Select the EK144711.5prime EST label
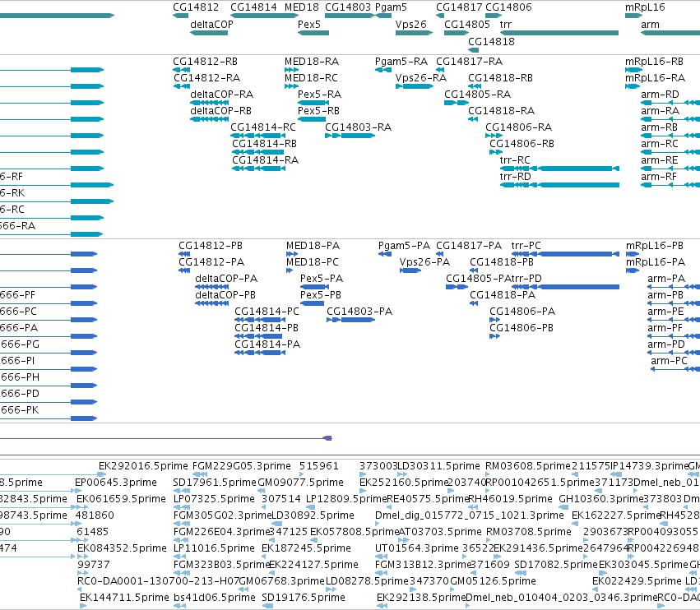The width and height of the screenshot is (700, 610). pyautogui.click(x=124, y=598)
